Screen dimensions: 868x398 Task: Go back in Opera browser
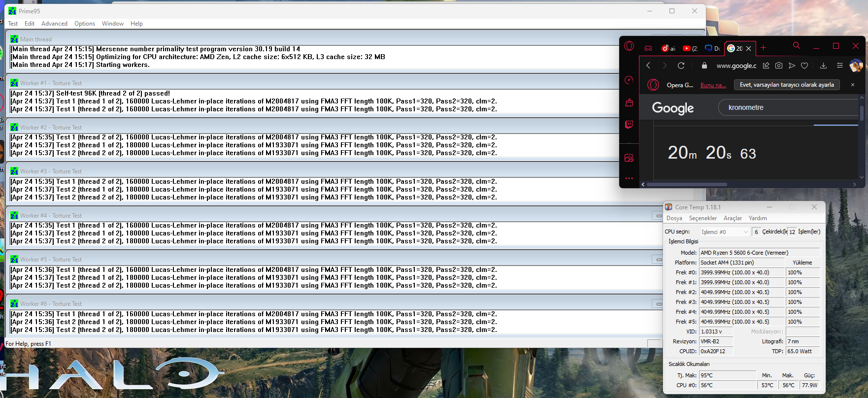pyautogui.click(x=648, y=66)
